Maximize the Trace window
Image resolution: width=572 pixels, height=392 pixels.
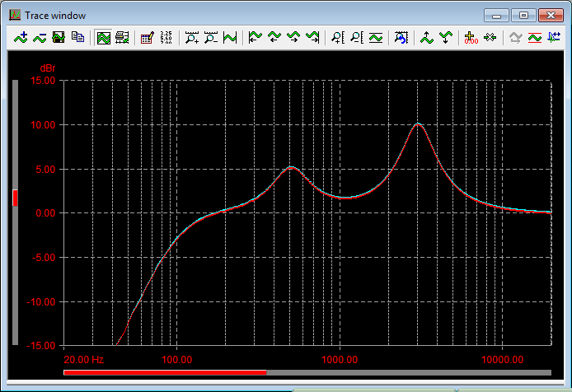(523, 16)
